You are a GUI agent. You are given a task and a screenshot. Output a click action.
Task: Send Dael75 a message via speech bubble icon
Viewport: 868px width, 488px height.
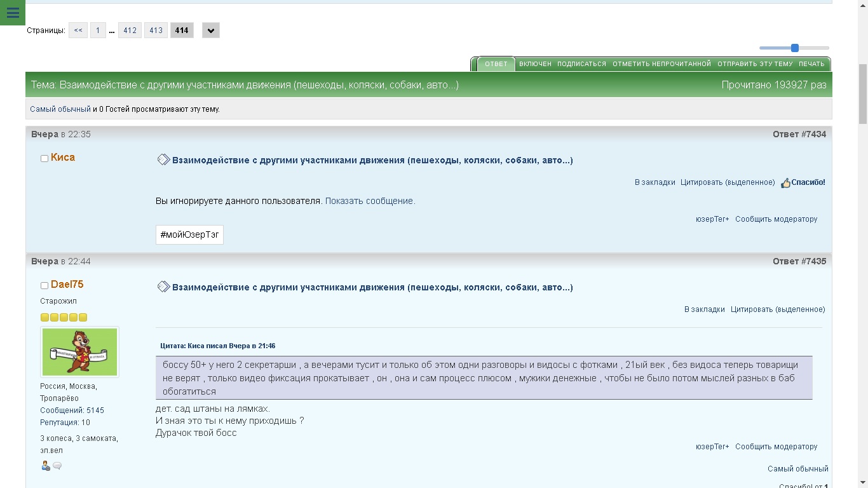click(x=57, y=466)
